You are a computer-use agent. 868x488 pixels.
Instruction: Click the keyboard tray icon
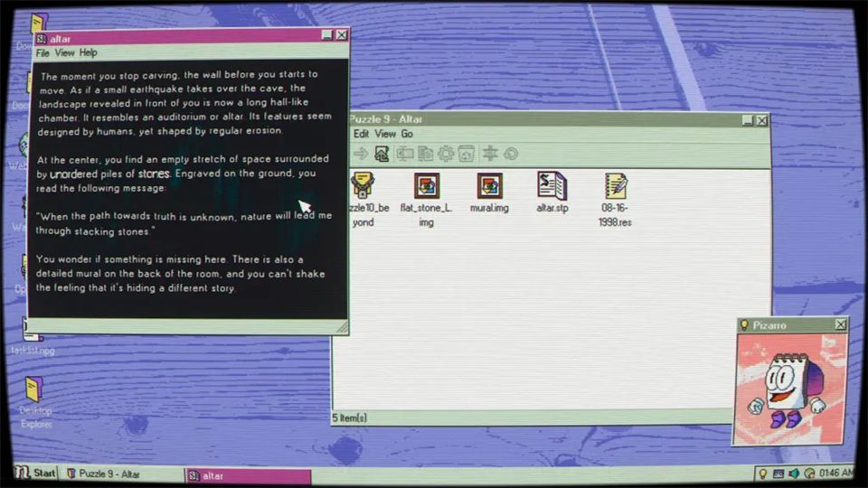point(778,474)
